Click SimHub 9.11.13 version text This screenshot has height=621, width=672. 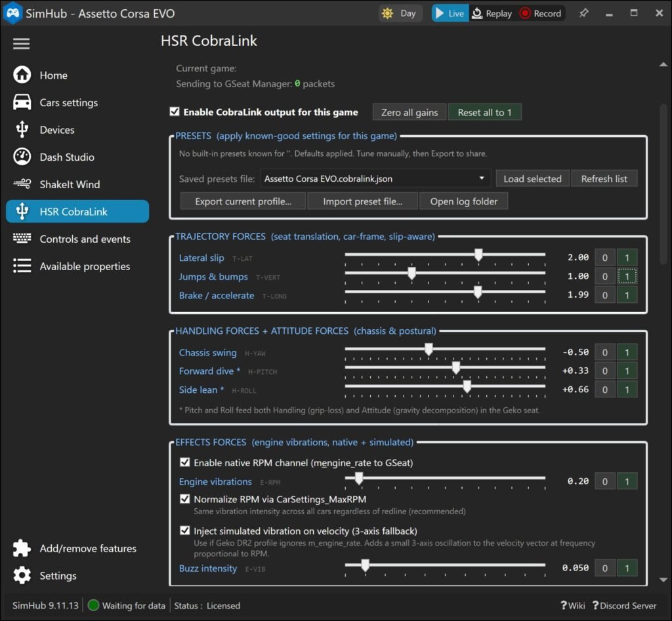tap(45, 605)
